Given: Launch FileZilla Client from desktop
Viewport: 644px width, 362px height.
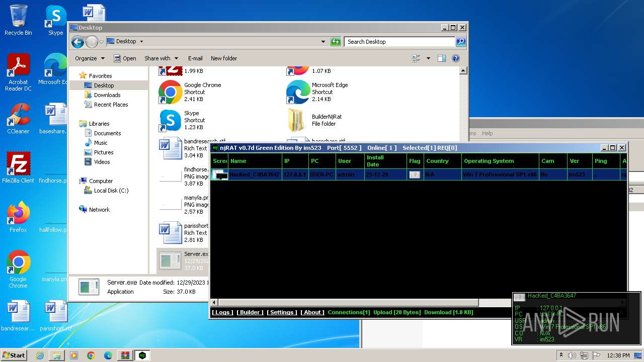Looking at the screenshot, I should (18, 168).
